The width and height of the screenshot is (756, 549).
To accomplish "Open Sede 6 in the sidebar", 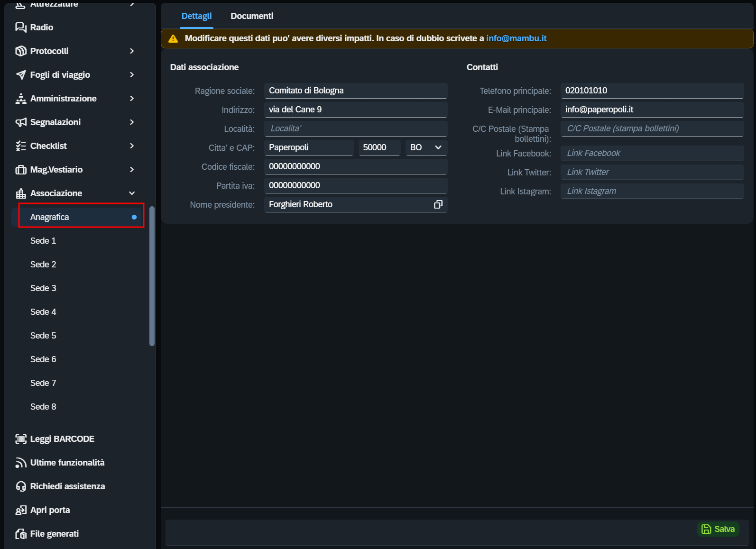I will pos(43,359).
